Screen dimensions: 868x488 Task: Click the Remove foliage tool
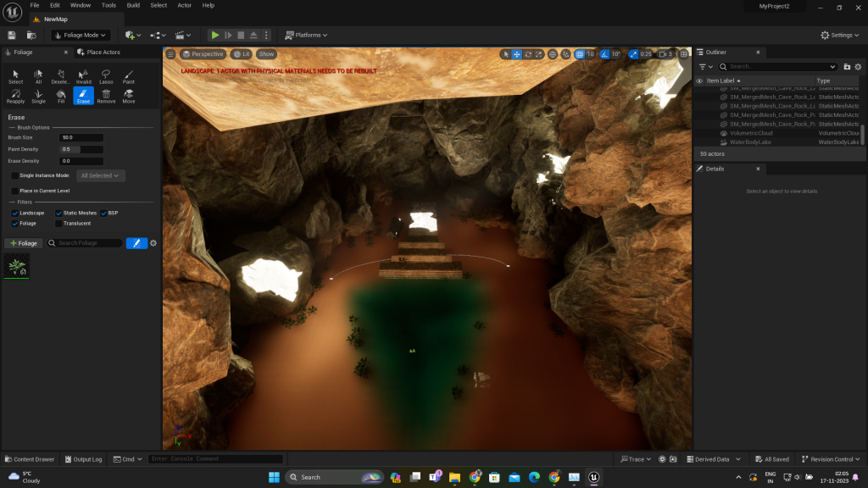(x=106, y=97)
